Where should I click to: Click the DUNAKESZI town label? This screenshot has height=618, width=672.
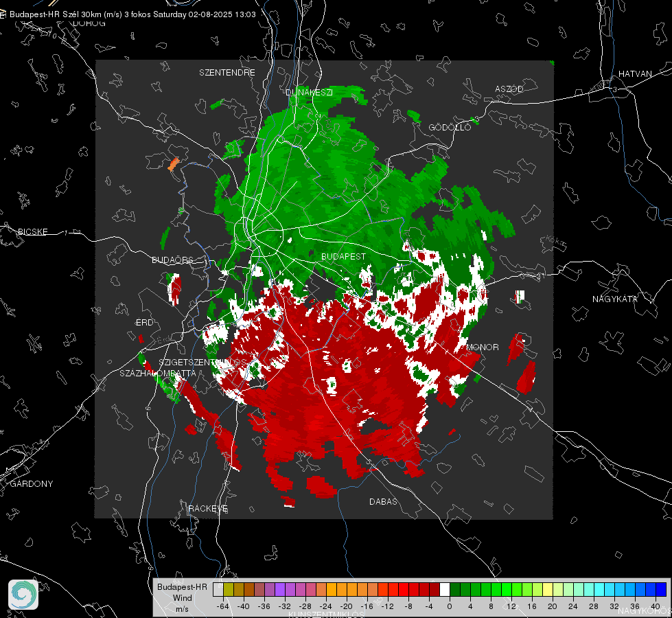tap(309, 92)
